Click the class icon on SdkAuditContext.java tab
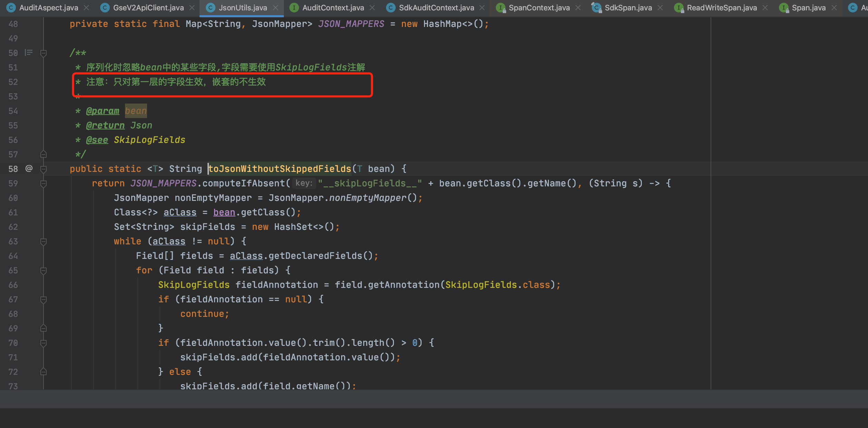Image resolution: width=868 pixels, height=428 pixels. (x=390, y=7)
